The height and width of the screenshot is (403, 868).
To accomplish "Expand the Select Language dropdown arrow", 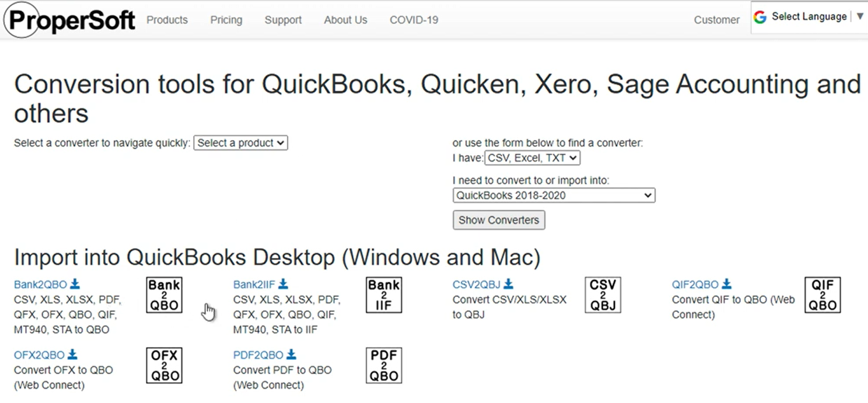I will coord(860,16).
